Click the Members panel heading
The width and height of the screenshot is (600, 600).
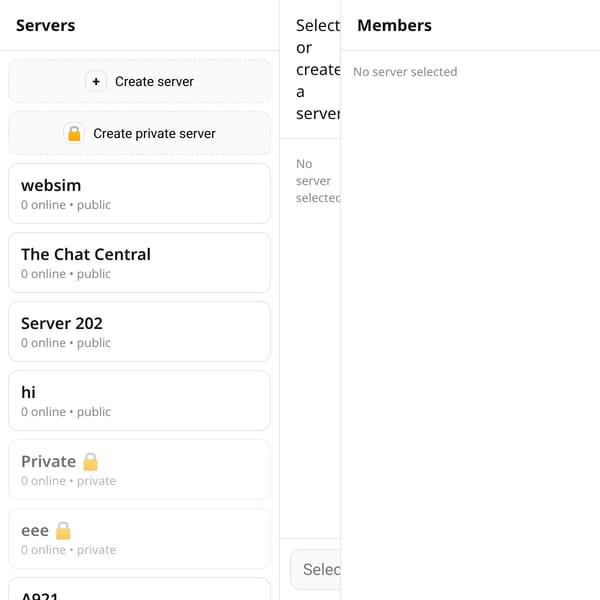click(394, 26)
